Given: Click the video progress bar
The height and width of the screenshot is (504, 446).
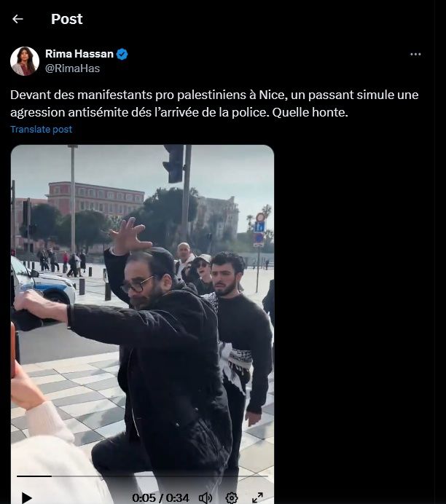Looking at the screenshot, I should tap(142, 476).
